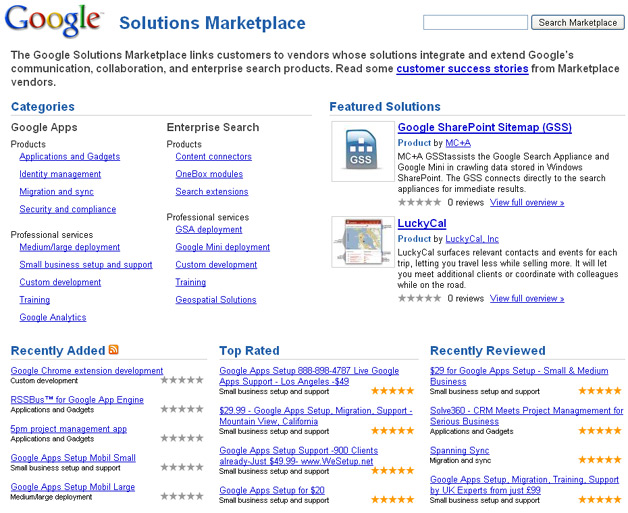Click orange stars beside Spanning Sync
The image size is (628, 513).
[x=600, y=460]
